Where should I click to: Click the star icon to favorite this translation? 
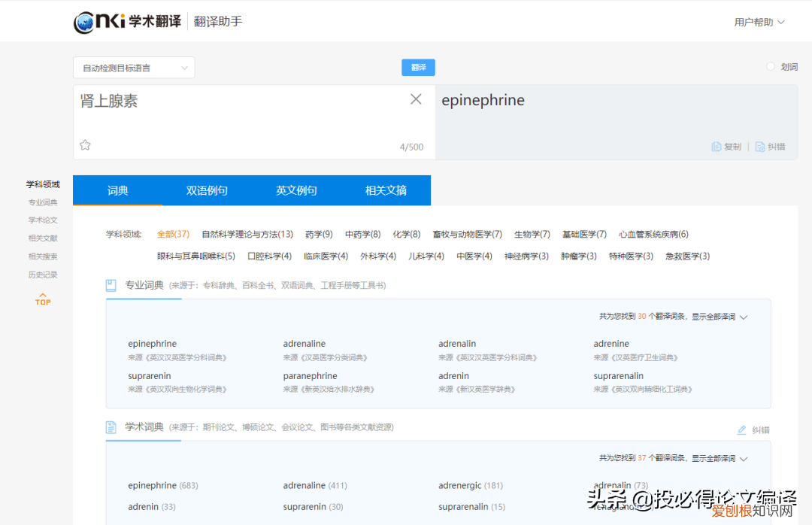85,144
